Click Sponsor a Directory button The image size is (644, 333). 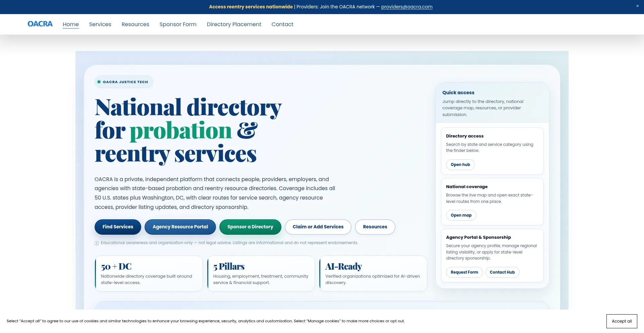(250, 227)
